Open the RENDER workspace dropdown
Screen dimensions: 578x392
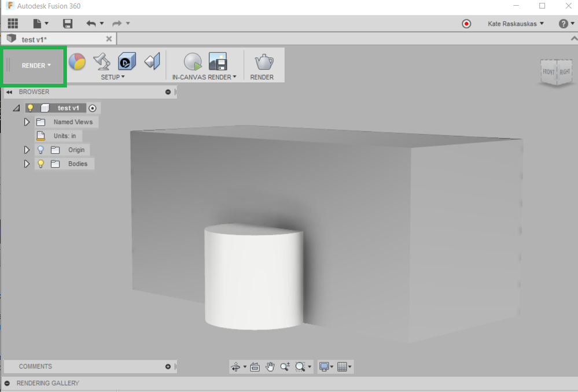[36, 65]
